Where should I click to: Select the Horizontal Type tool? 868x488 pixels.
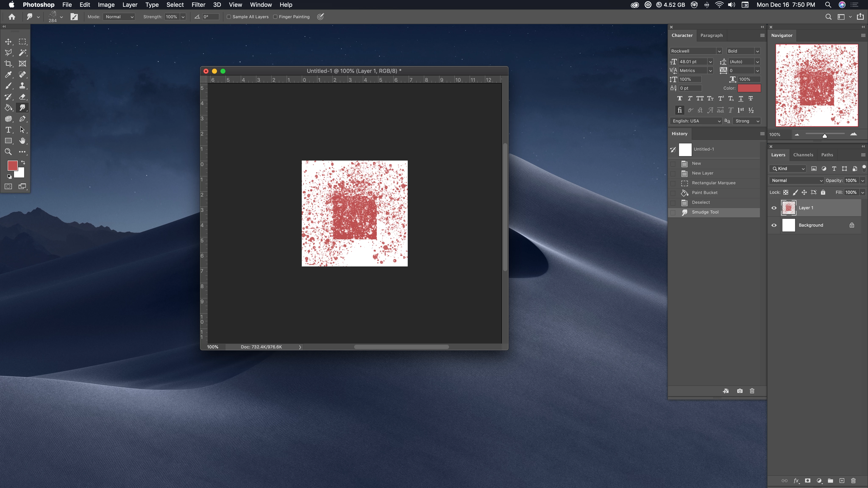(x=8, y=130)
